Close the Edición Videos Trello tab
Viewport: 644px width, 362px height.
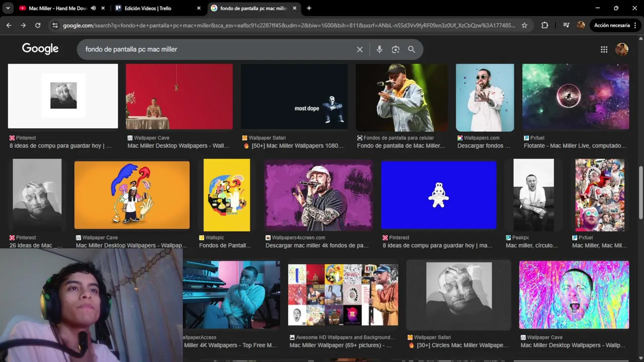point(199,8)
